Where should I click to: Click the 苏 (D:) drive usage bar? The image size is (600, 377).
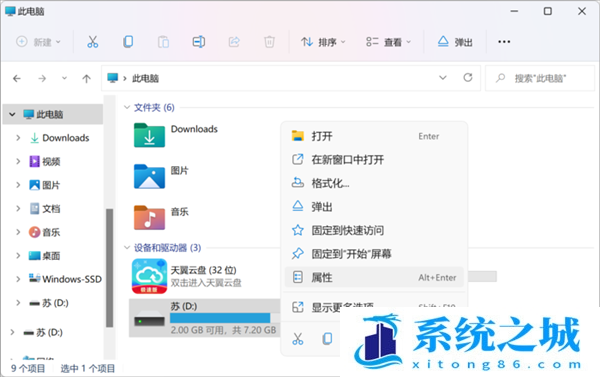coord(225,318)
